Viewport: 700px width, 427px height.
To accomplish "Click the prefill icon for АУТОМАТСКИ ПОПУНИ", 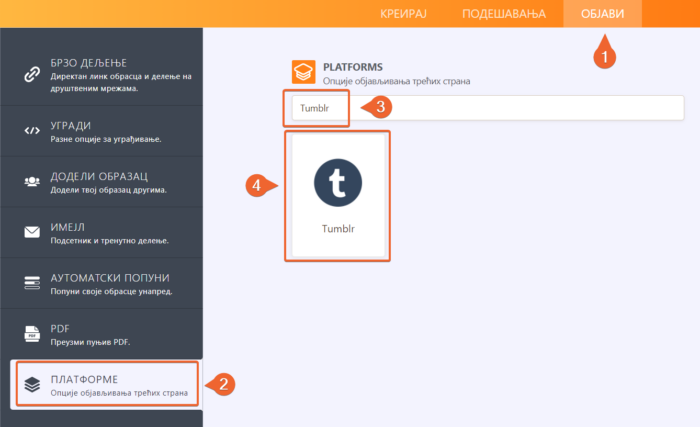I will click(x=32, y=283).
